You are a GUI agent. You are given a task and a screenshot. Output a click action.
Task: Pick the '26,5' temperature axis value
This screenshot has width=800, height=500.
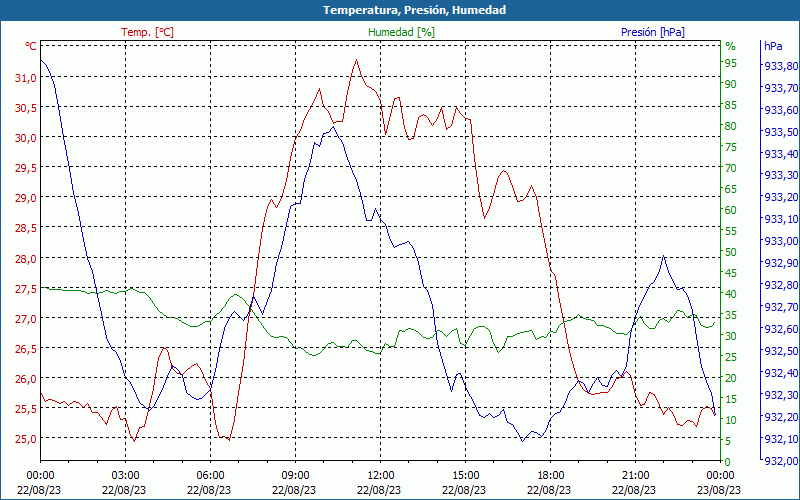pos(26,349)
